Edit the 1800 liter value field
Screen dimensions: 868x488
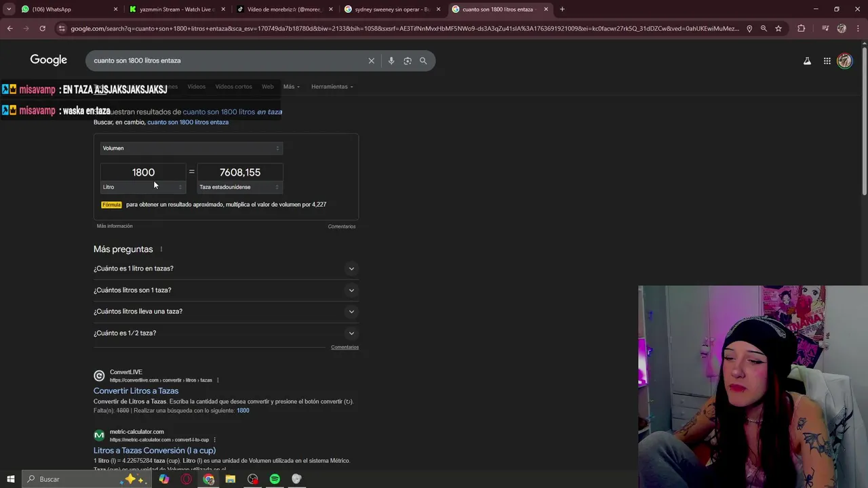click(143, 172)
